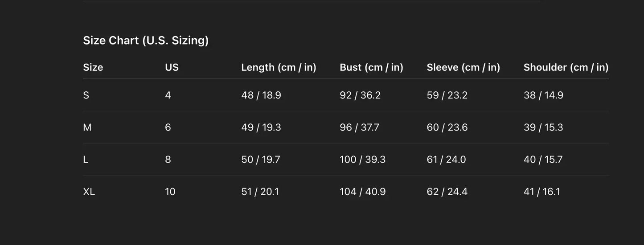
Task: Click the "50 / 19.7" length value
Action: pyautogui.click(x=261, y=159)
